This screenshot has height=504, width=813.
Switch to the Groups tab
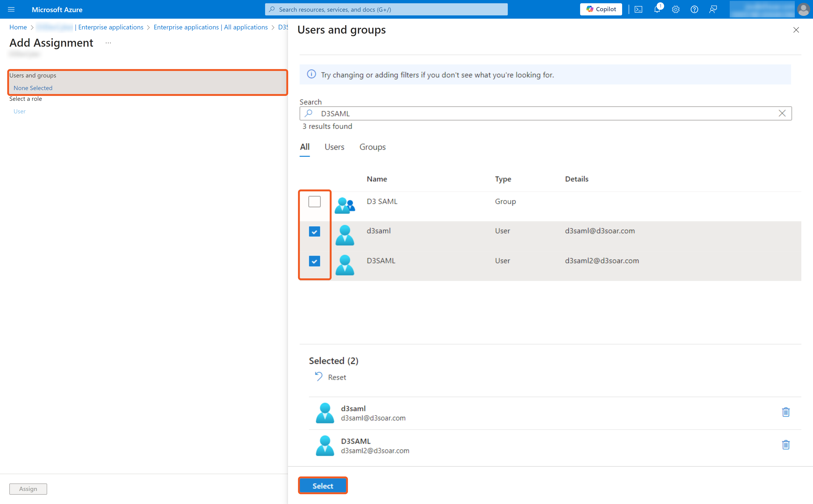[372, 147]
